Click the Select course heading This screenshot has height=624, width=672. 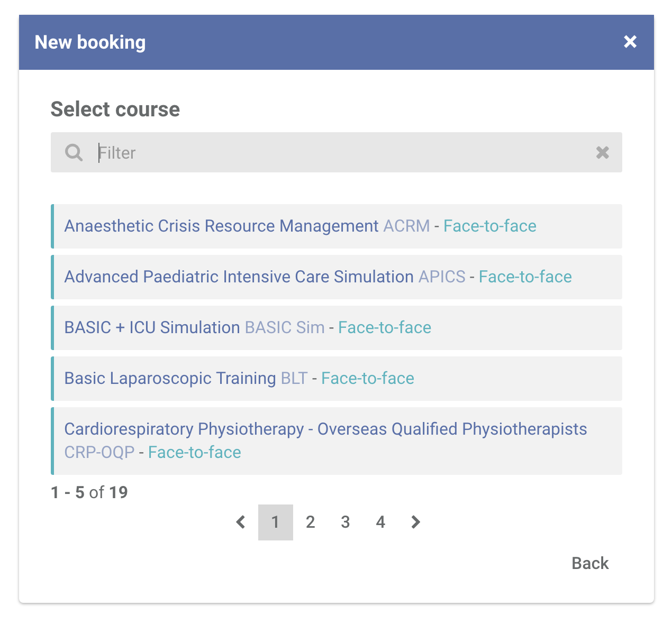pos(115,109)
